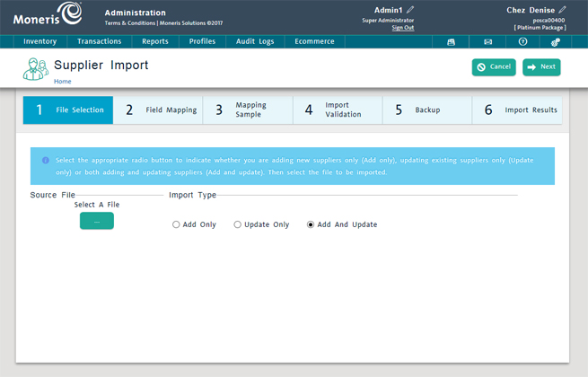Click the Cancel button
Image resolution: width=588 pixels, height=377 pixels.
(494, 67)
